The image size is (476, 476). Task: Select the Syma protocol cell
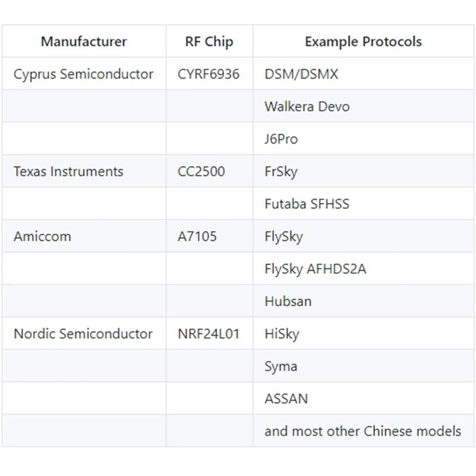click(x=281, y=367)
